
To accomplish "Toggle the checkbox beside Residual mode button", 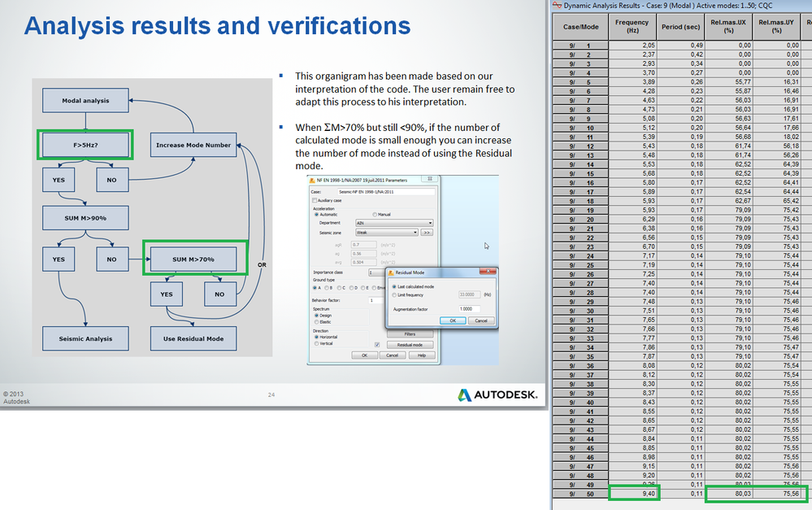I will 377,345.
